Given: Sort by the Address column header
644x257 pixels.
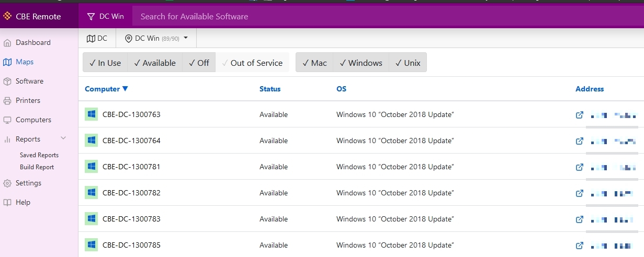Looking at the screenshot, I should click(x=590, y=89).
